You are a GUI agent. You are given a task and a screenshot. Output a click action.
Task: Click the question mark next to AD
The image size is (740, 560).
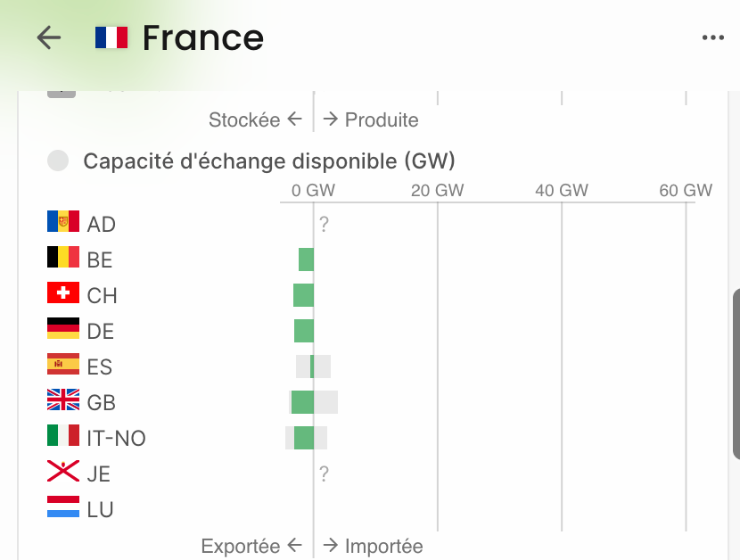tap(324, 225)
